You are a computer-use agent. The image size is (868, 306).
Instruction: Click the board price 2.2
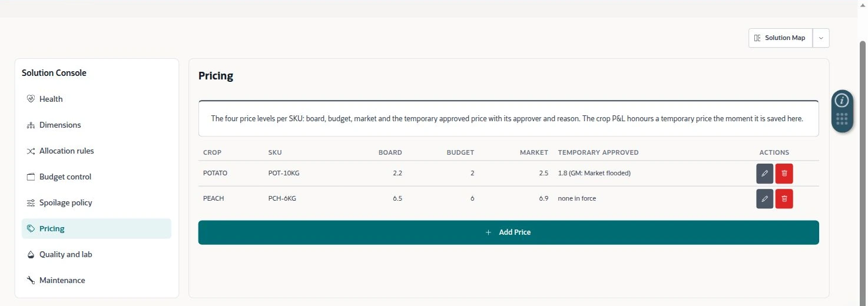point(397,174)
